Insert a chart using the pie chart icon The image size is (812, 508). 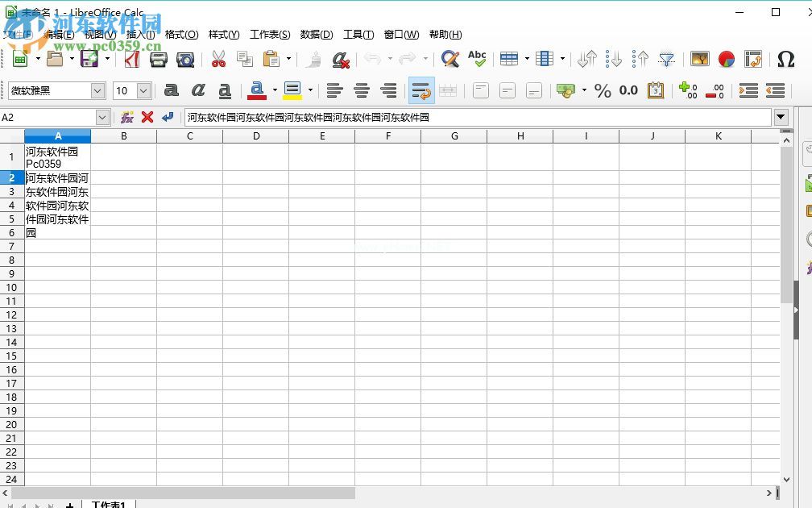click(724, 59)
